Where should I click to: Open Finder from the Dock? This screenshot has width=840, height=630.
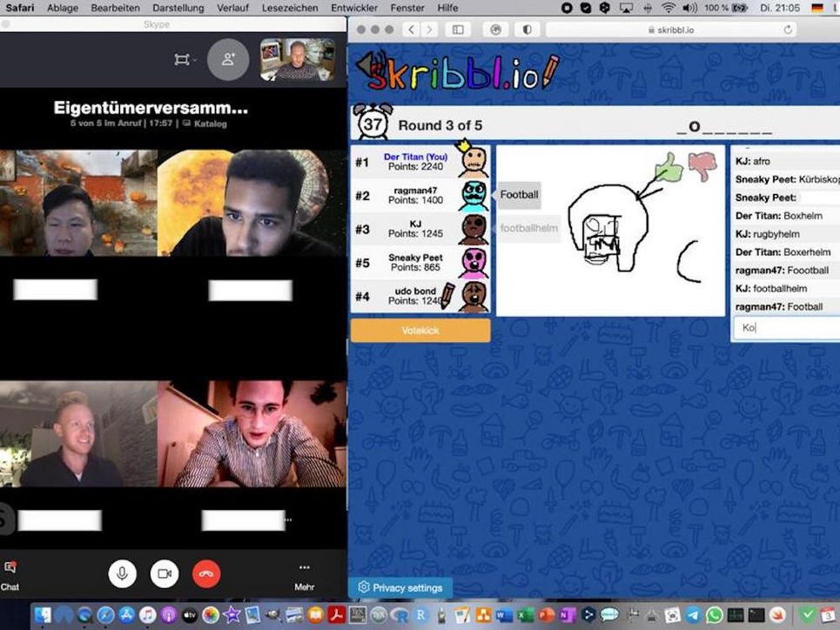click(x=43, y=615)
